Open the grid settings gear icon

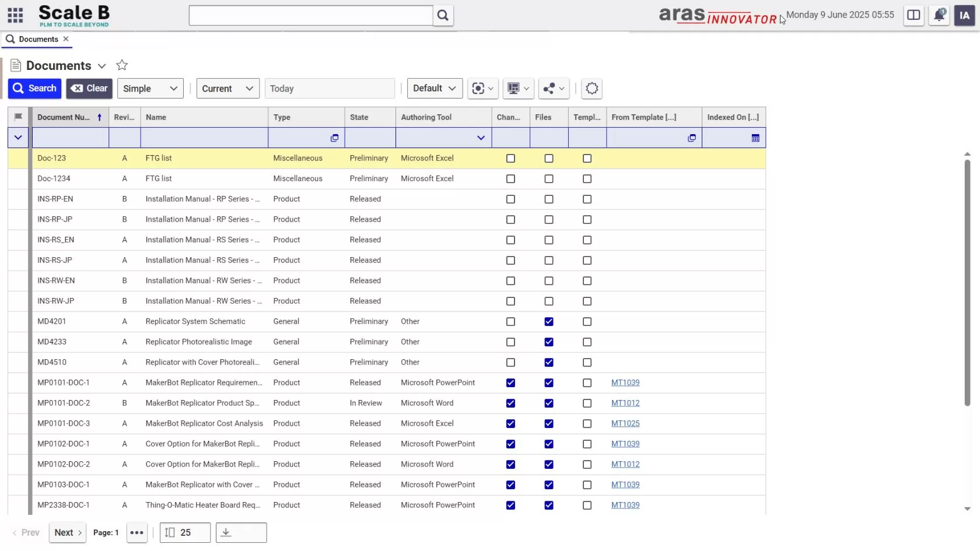pos(591,89)
